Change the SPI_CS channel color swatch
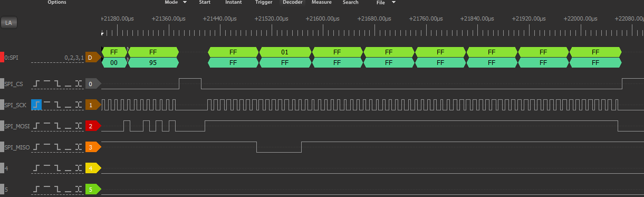 pos(2,84)
